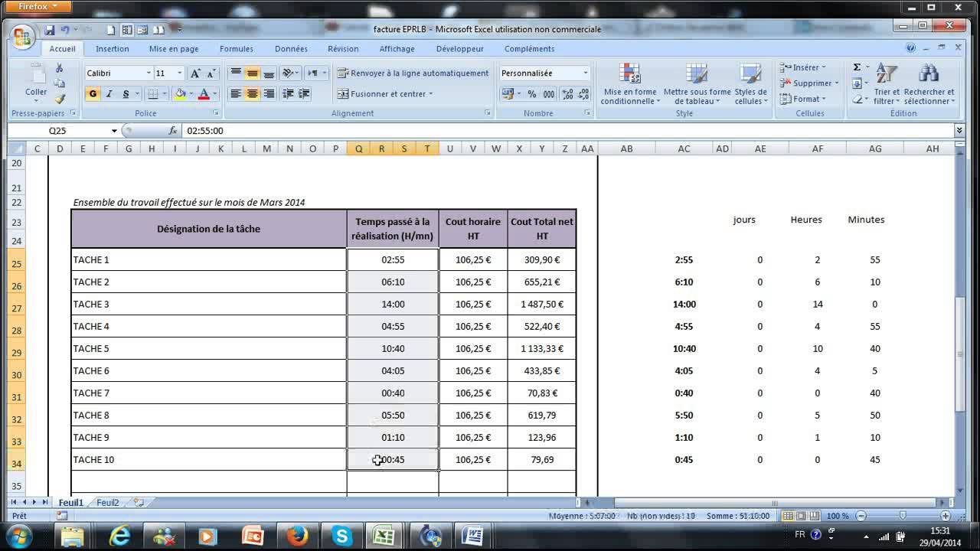Open the Calibri font name dropdown
This screenshot has height=551, width=980.
point(149,73)
